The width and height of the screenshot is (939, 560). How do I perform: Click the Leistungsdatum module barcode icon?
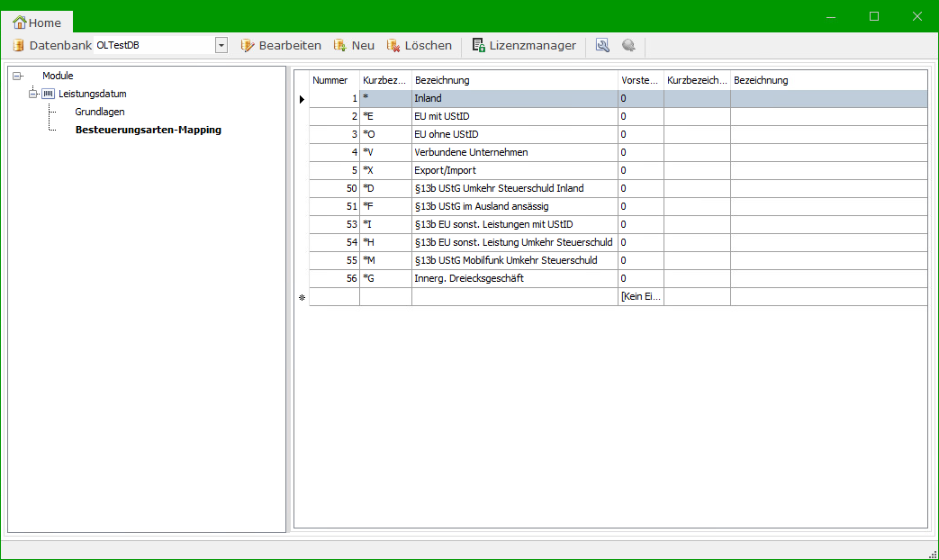48,94
